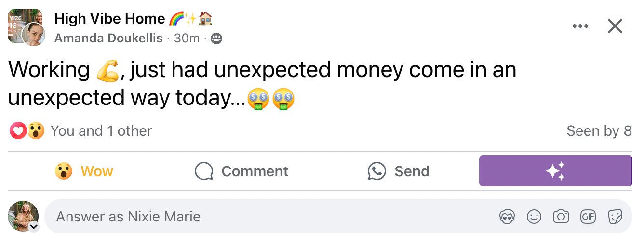644x233 pixels.
Task: View who reacted: 'You and 1 other'
Action: (101, 131)
